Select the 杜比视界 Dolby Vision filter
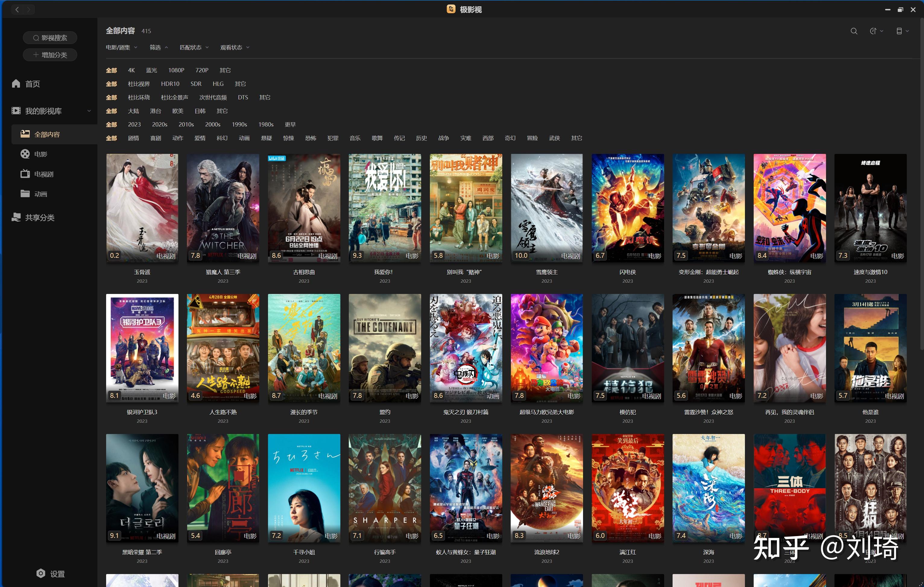This screenshot has width=924, height=587. [138, 84]
